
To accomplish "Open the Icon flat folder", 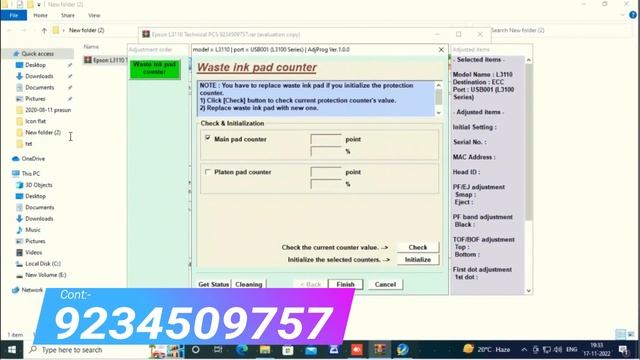I will (x=36, y=121).
